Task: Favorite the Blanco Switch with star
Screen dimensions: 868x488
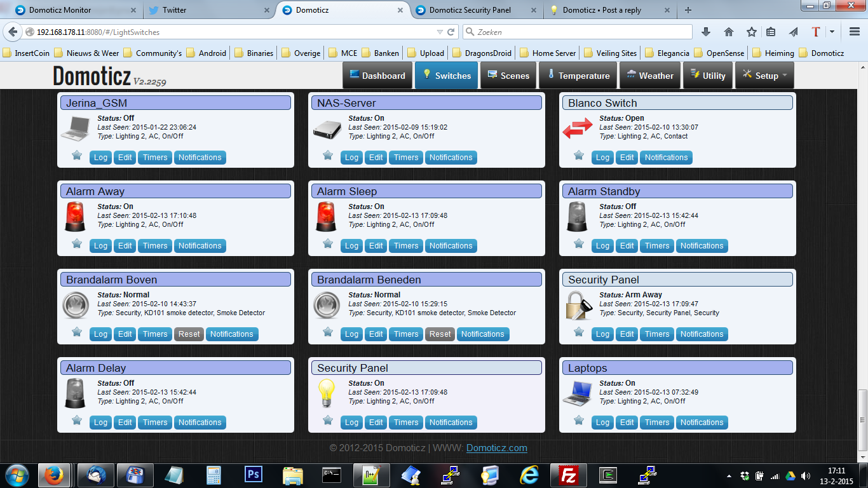Action: [579, 155]
